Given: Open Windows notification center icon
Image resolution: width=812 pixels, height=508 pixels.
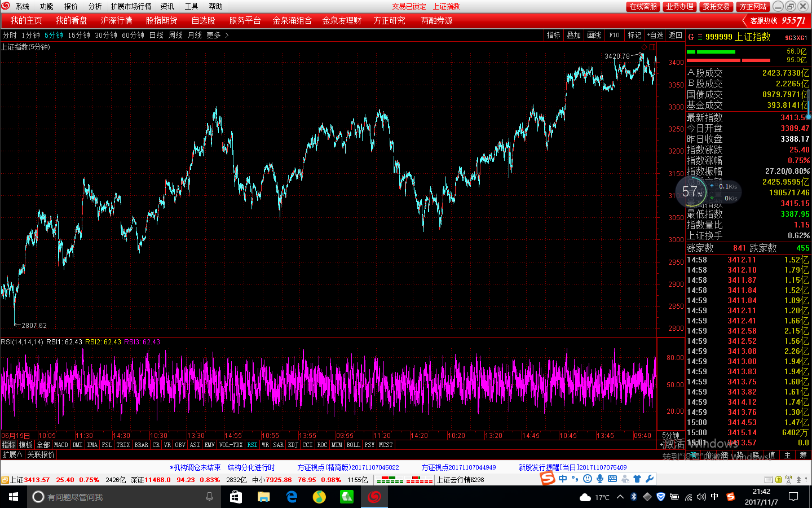Looking at the screenshot, I should pyautogui.click(x=793, y=497).
